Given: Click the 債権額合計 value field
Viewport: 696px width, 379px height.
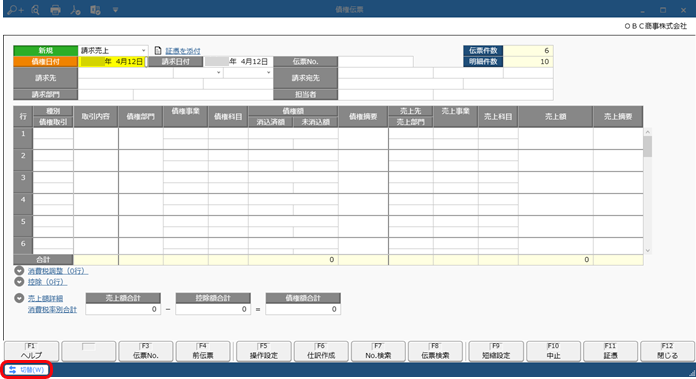Looking at the screenshot, I should coord(303,309).
